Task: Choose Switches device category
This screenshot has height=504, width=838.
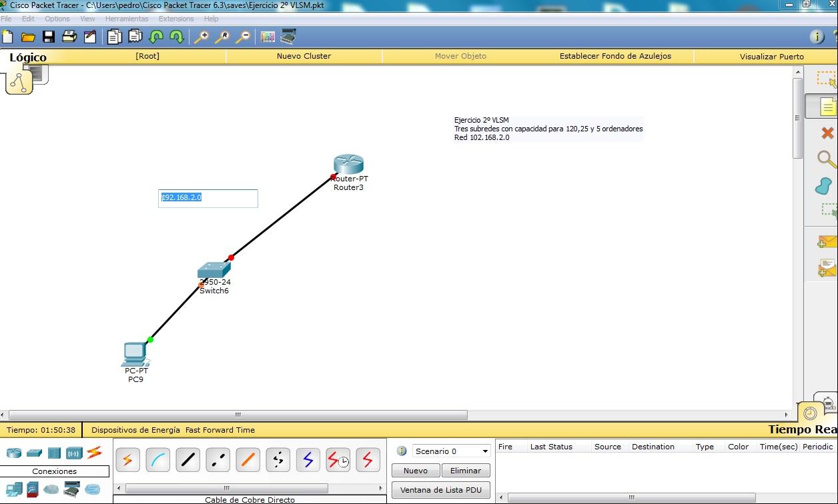Action: (35, 453)
